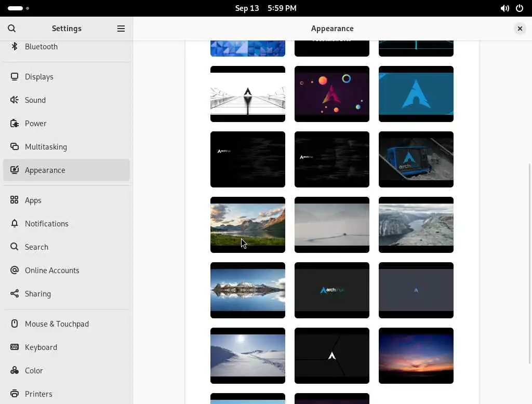Select the orange sunset sky wallpaper
532x404 pixels.
pos(416,356)
